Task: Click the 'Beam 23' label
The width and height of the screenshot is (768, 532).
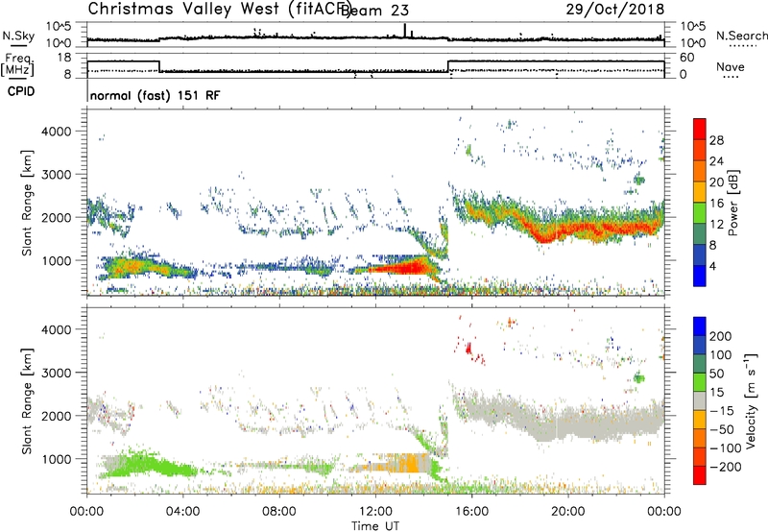Action: tap(374, 11)
